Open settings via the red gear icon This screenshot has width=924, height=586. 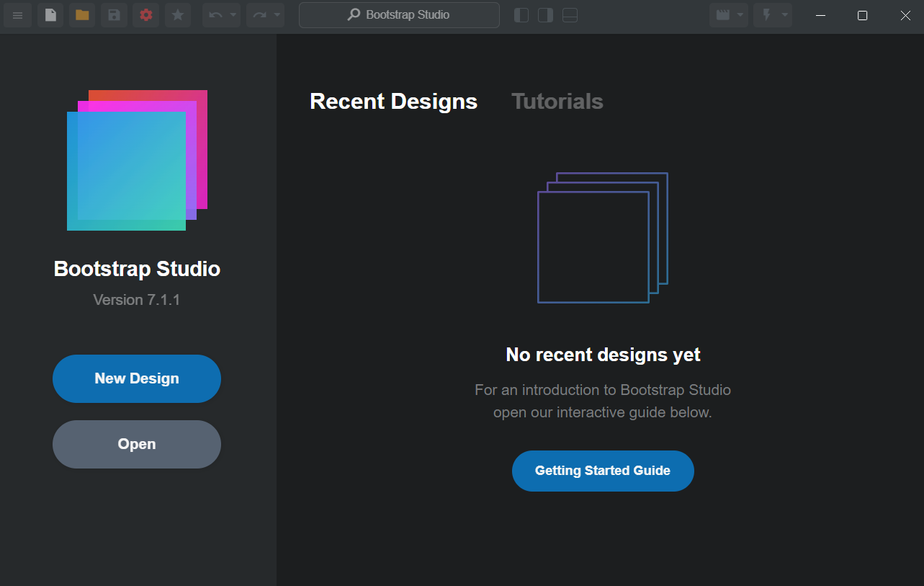tap(145, 15)
